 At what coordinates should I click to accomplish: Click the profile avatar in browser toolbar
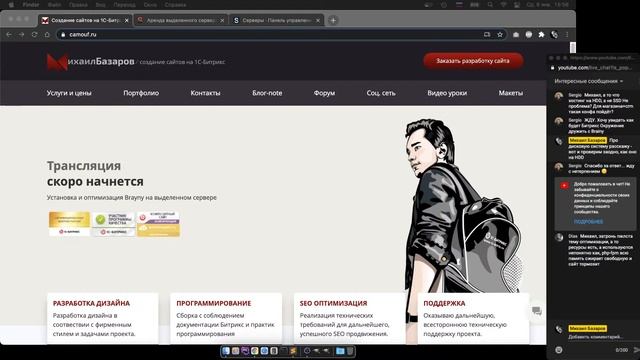554,35
